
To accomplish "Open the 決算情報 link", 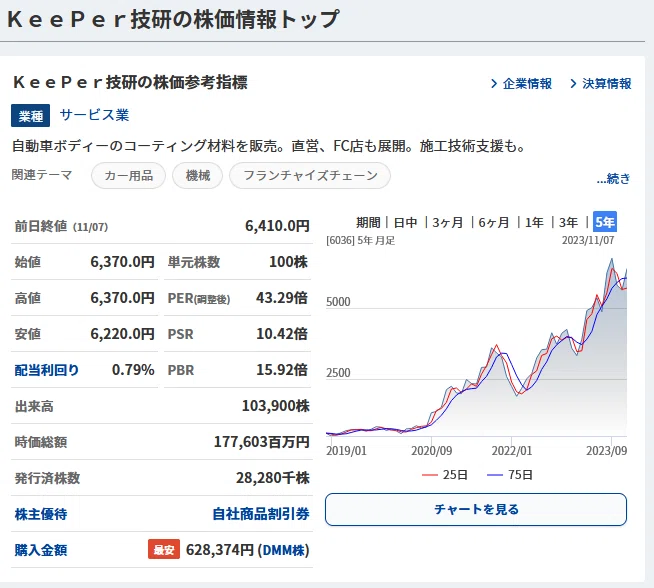I will click(x=606, y=83).
